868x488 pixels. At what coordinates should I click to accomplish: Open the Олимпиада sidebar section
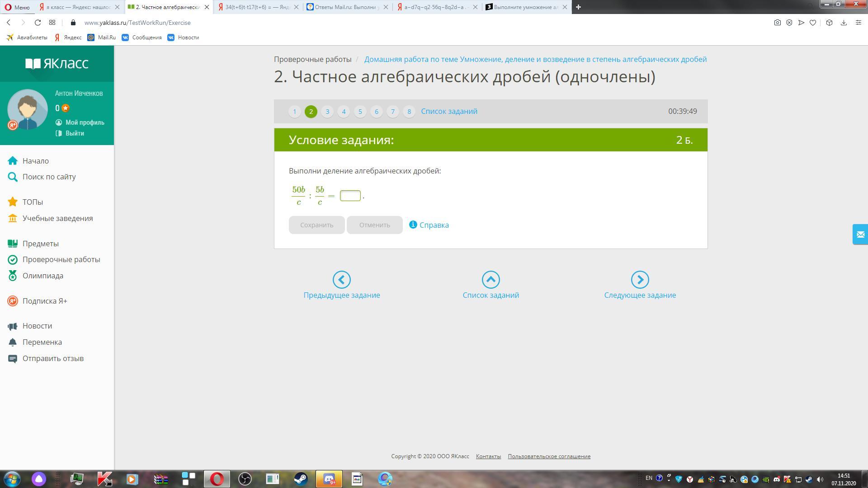(42, 276)
